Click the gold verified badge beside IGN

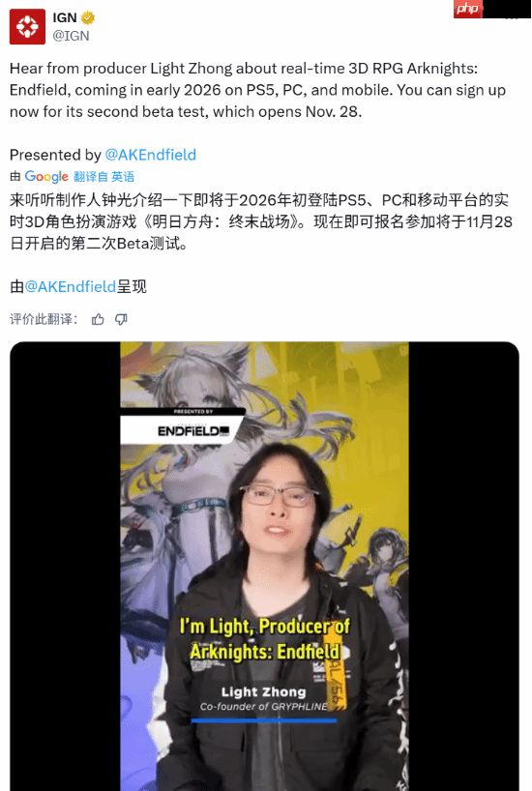click(x=88, y=18)
